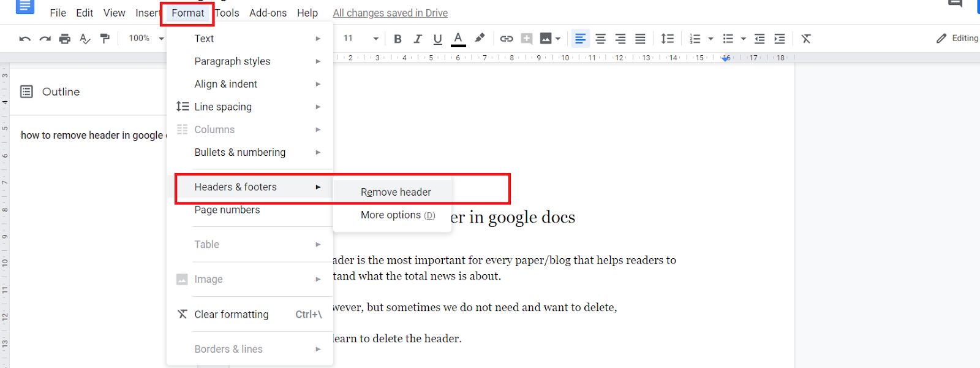Set left text alignment
980x368 pixels.
click(580, 39)
